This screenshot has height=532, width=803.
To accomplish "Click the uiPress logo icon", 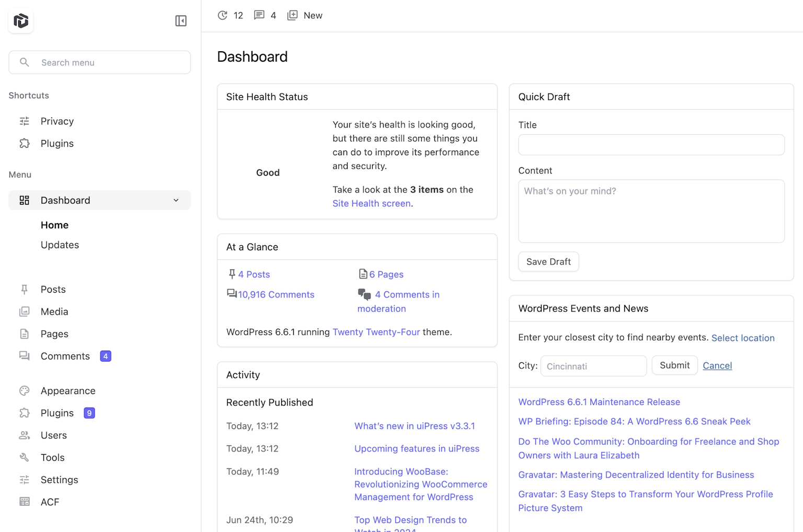I will 21,21.
